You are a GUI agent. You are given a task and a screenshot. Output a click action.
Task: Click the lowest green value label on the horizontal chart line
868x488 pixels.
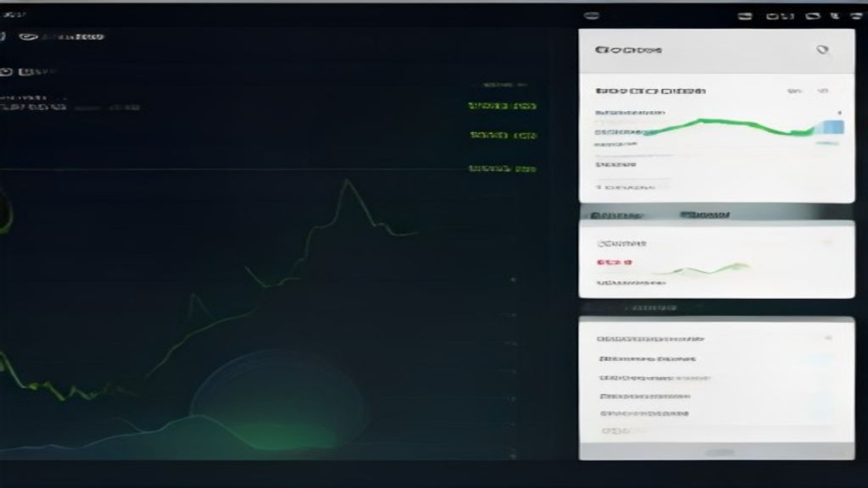pyautogui.click(x=502, y=169)
